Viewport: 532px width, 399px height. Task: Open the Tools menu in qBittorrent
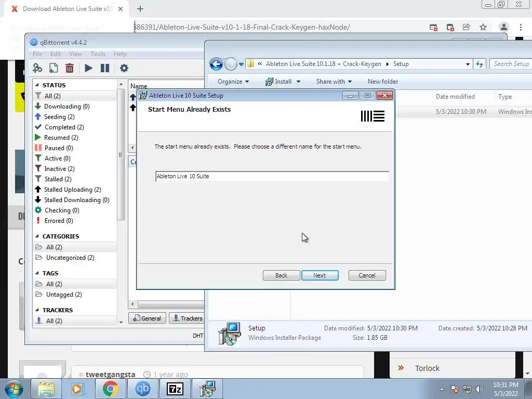[x=98, y=54]
